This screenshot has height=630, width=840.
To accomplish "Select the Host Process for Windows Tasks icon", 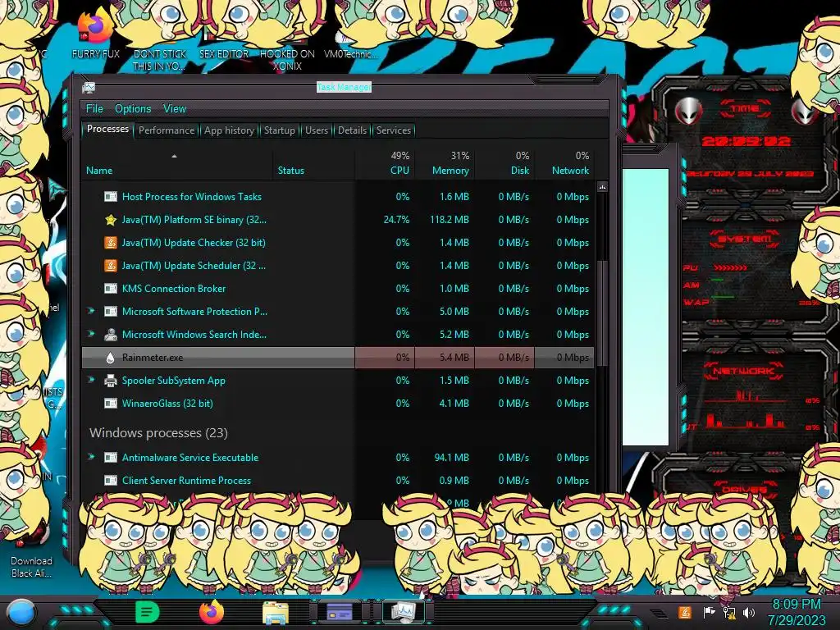I will click(x=111, y=197).
